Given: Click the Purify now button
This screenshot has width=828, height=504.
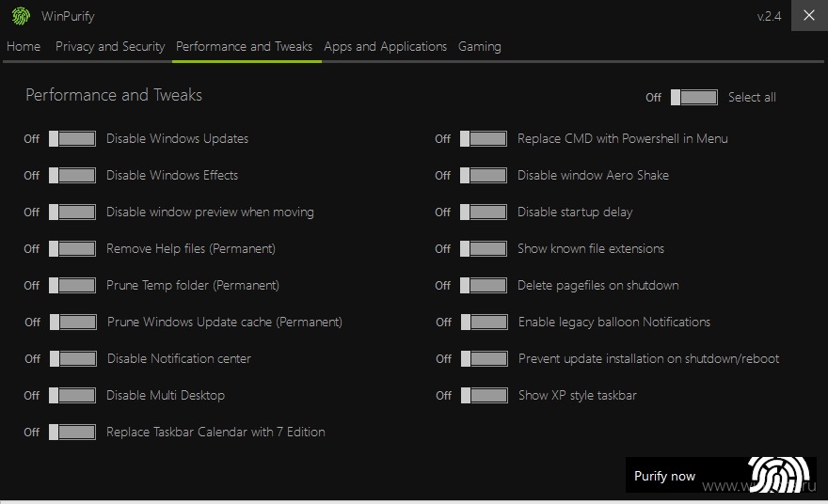Looking at the screenshot, I should coord(721,475).
